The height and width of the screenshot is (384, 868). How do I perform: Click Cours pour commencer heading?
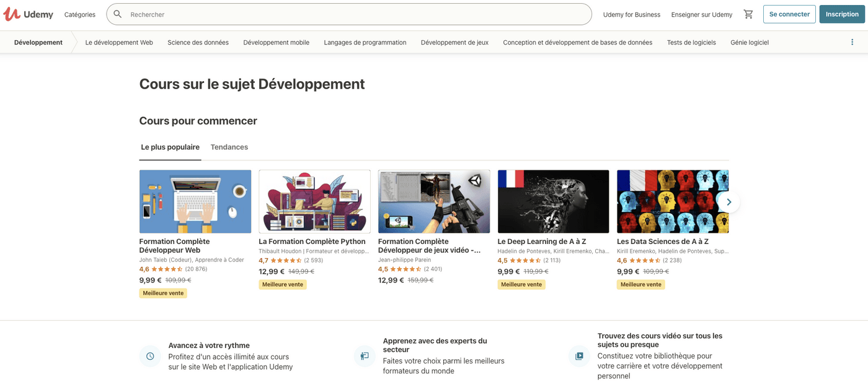click(198, 121)
